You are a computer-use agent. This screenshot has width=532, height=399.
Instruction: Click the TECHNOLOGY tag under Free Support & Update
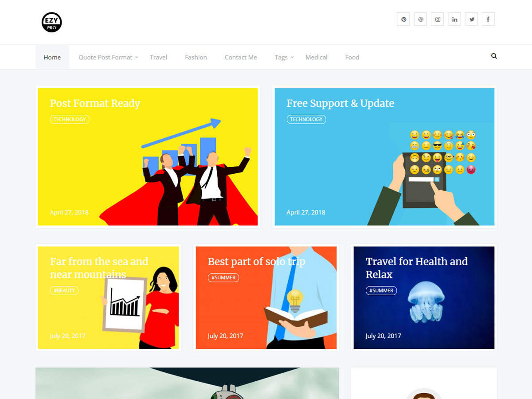click(x=306, y=119)
